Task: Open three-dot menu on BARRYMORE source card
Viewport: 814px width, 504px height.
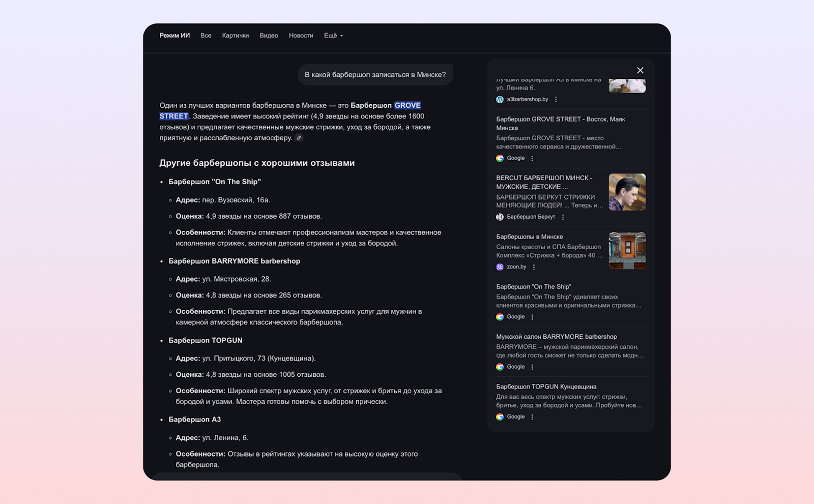Action: click(x=532, y=367)
